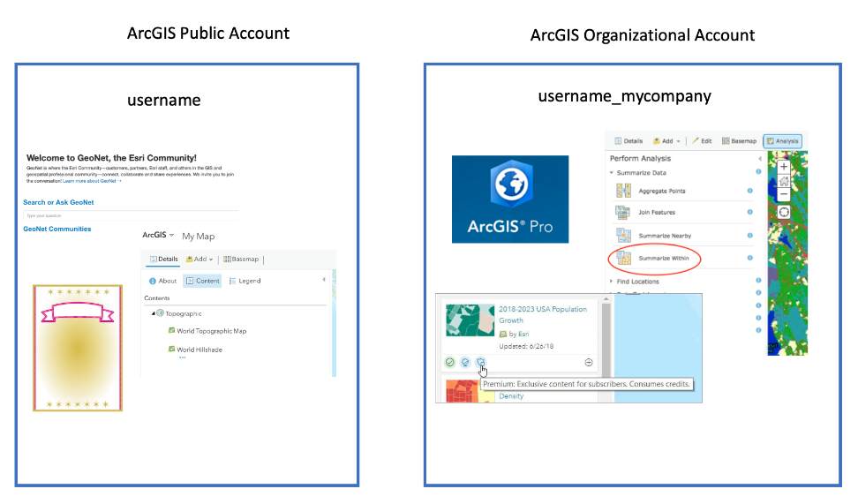
Task: Follow the Learn more about GeoNet link
Action: point(92,181)
